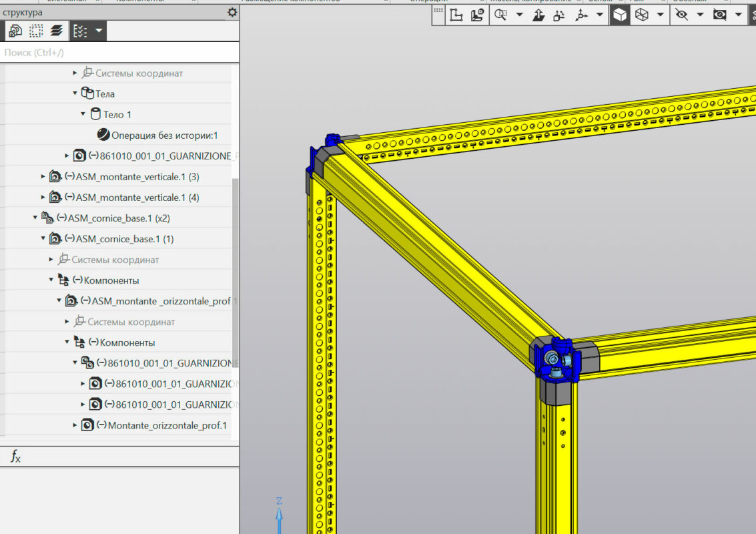The image size is (756, 534).
Task: Collapse the Тела tree node
Action: tap(75, 93)
